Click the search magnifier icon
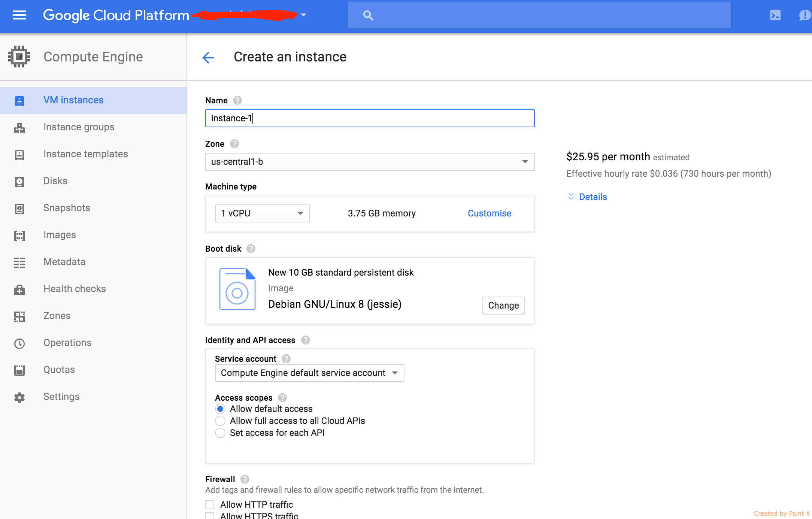Image resolution: width=812 pixels, height=519 pixels. pyautogui.click(x=368, y=15)
